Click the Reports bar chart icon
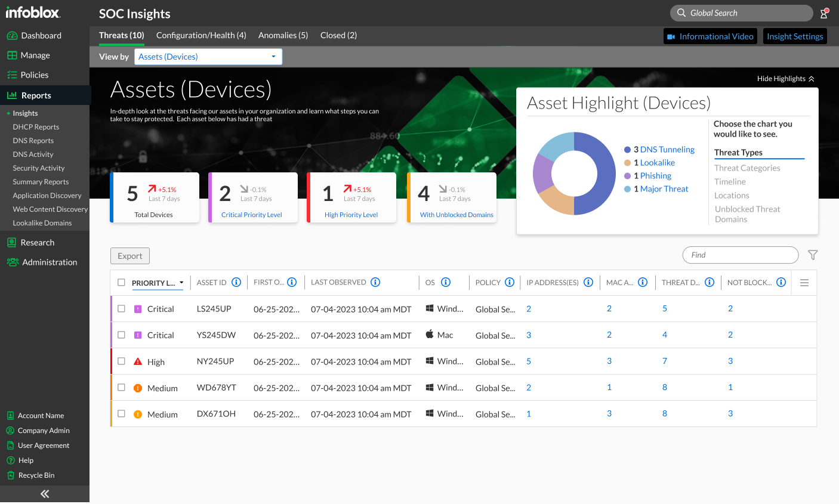The image size is (839, 504). point(12,95)
